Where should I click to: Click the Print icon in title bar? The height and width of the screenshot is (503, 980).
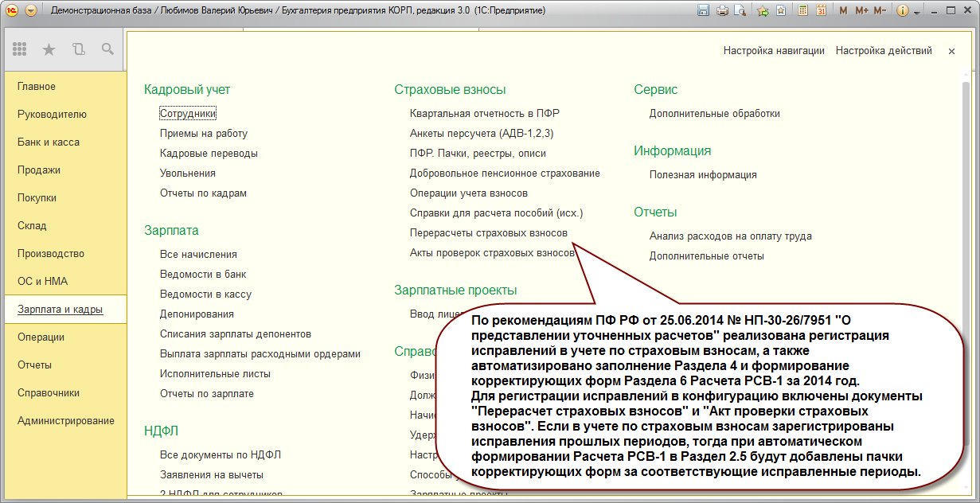[x=723, y=10]
